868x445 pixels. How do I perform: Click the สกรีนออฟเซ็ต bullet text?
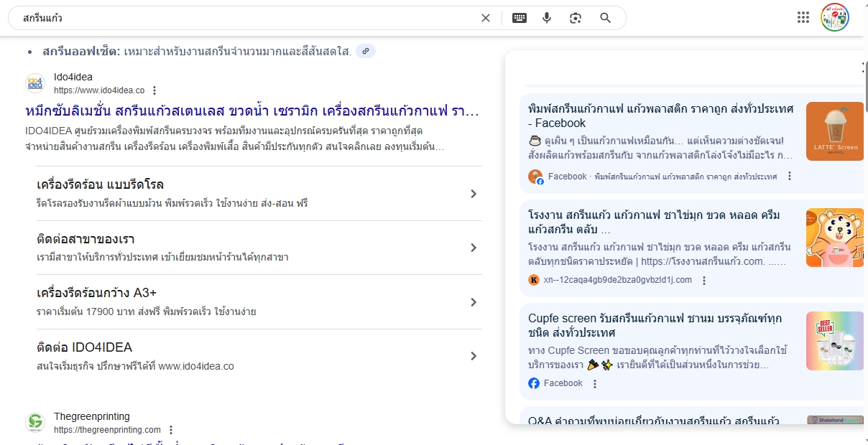click(197, 52)
